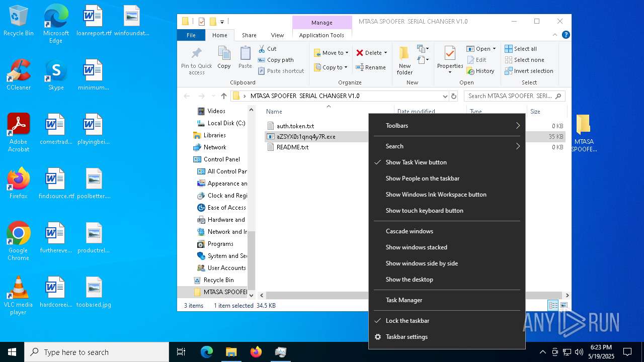Switch to Share ribbon tab

coord(249,35)
